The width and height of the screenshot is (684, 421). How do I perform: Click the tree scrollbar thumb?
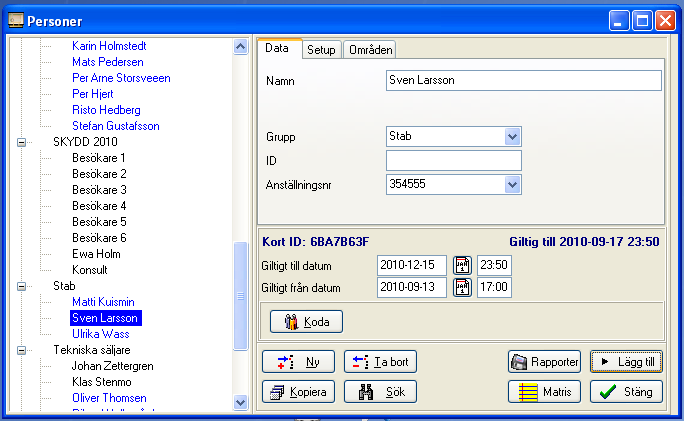(x=240, y=296)
